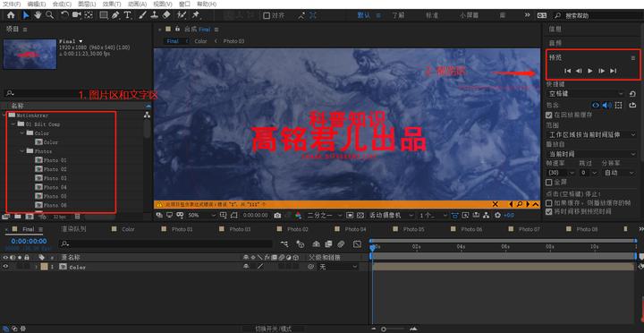This screenshot has height=333, width=644.
Task: Open the 编辑(E) menu
Action: click(37, 4)
